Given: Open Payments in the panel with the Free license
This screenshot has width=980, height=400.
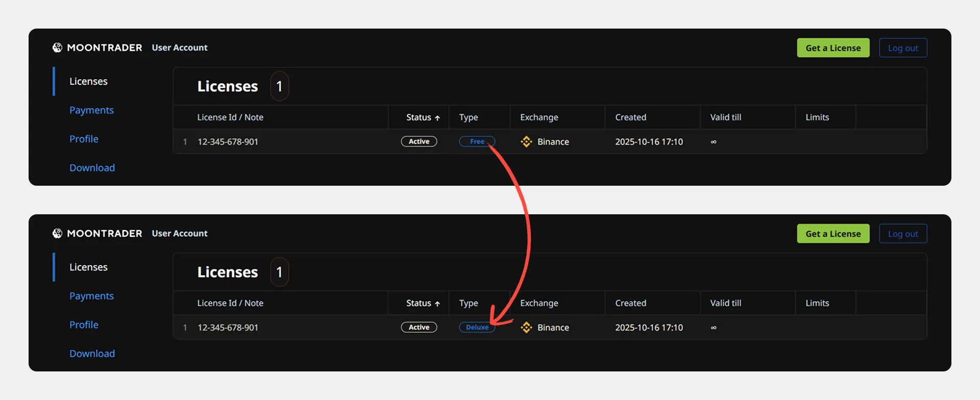Looking at the screenshot, I should click(91, 110).
